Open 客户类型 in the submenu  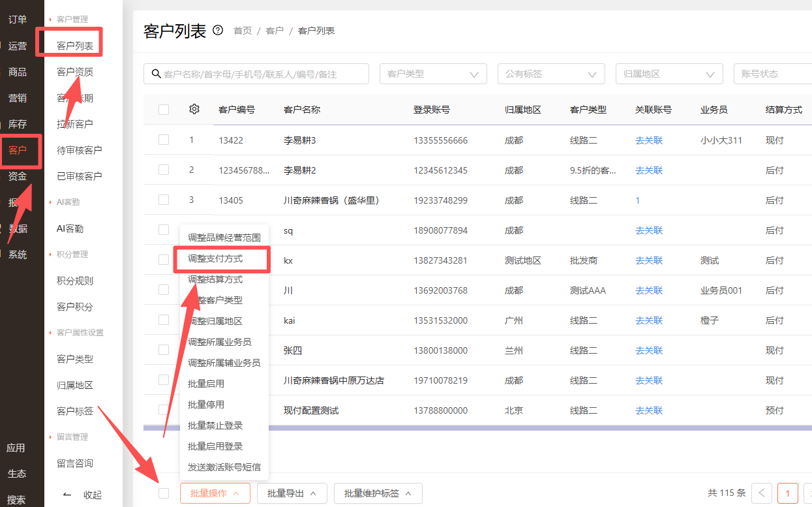75,359
